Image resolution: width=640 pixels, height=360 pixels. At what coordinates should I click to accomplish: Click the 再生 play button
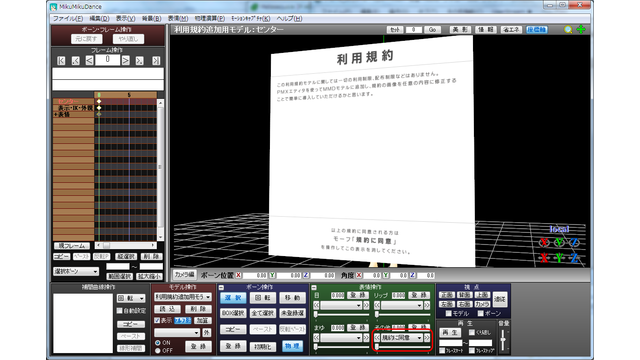point(450,333)
